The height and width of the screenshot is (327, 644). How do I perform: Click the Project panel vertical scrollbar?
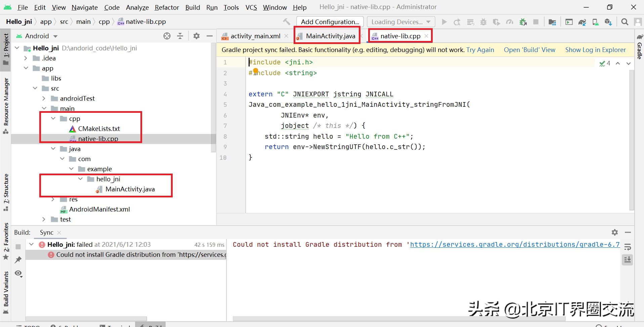(213, 97)
